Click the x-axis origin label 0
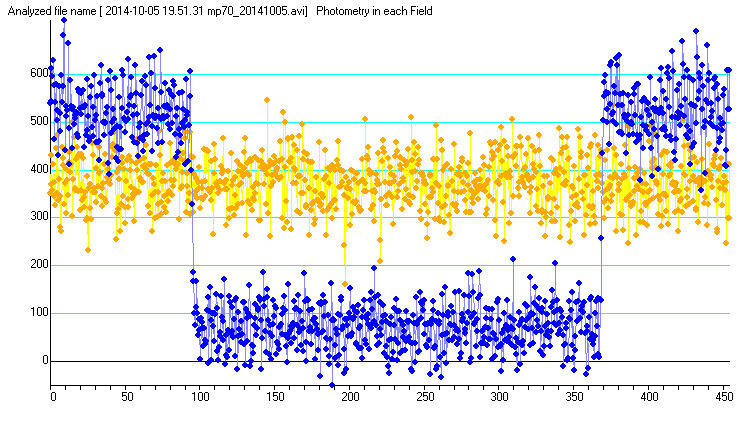The image size is (740, 425). click(x=53, y=397)
